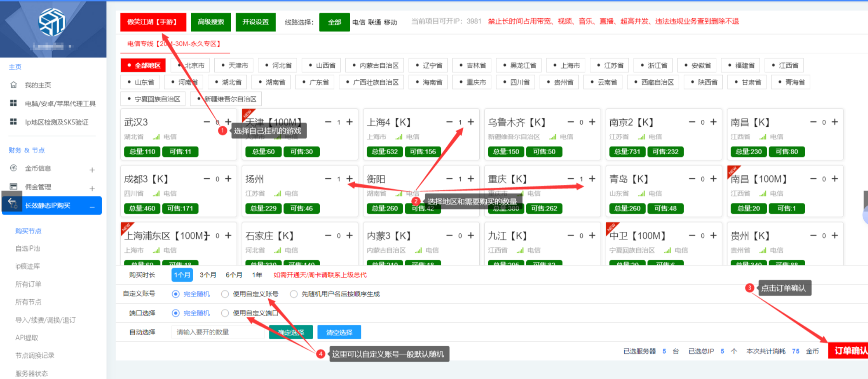Screen dimensions: 868x379
Task: Click 高级搜索 button
Action: click(x=211, y=22)
